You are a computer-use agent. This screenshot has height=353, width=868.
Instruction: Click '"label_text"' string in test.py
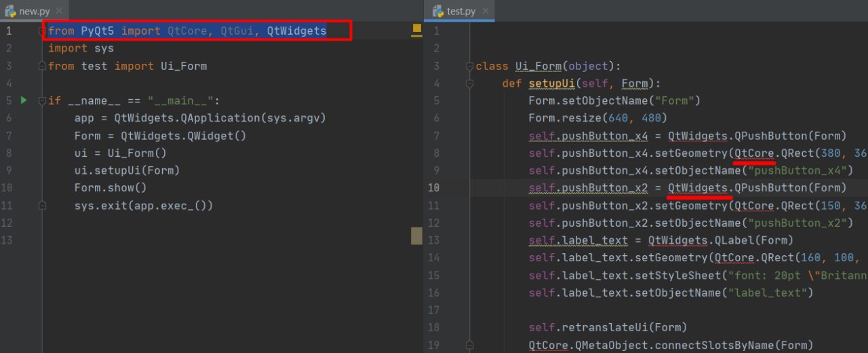tap(767, 293)
